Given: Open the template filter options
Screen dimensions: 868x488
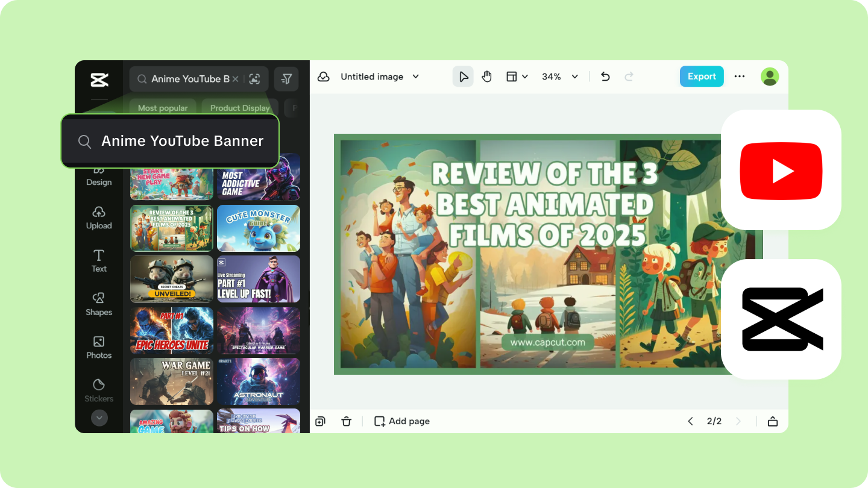Looking at the screenshot, I should tap(286, 79).
